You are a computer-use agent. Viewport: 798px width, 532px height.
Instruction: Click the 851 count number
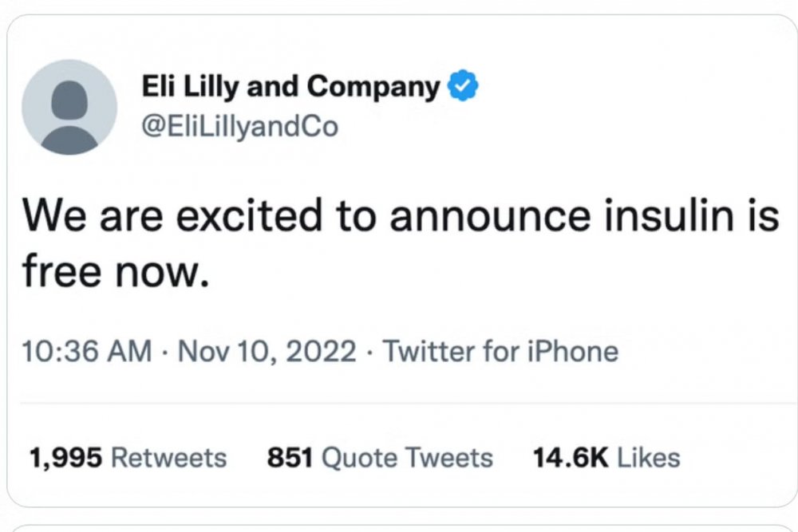[x=290, y=458]
